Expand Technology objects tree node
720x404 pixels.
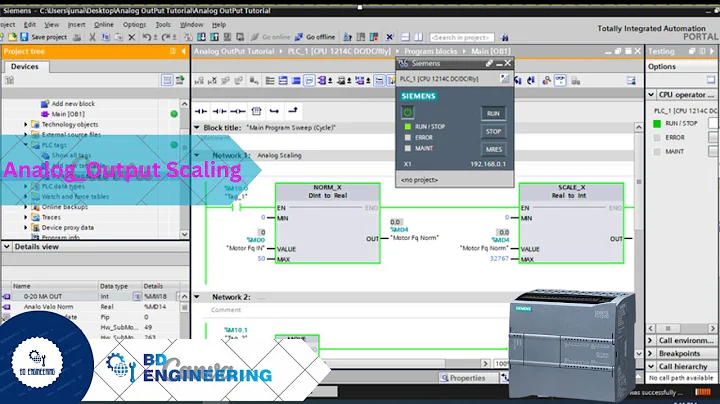(26, 124)
